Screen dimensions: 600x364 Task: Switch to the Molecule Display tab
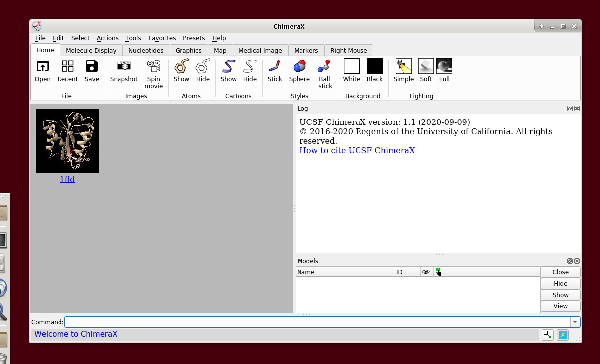tap(91, 50)
